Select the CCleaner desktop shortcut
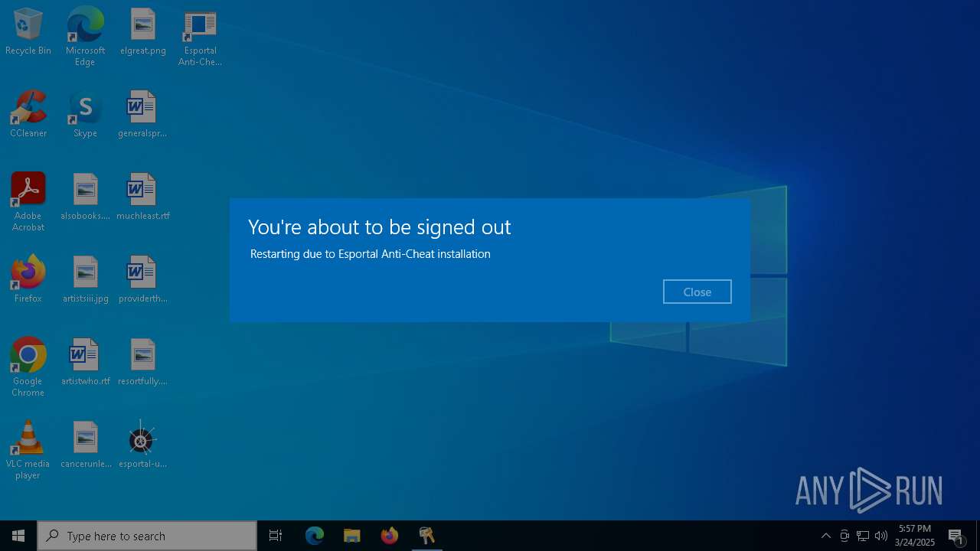Viewport: 980px width, 551px height. coord(28,115)
